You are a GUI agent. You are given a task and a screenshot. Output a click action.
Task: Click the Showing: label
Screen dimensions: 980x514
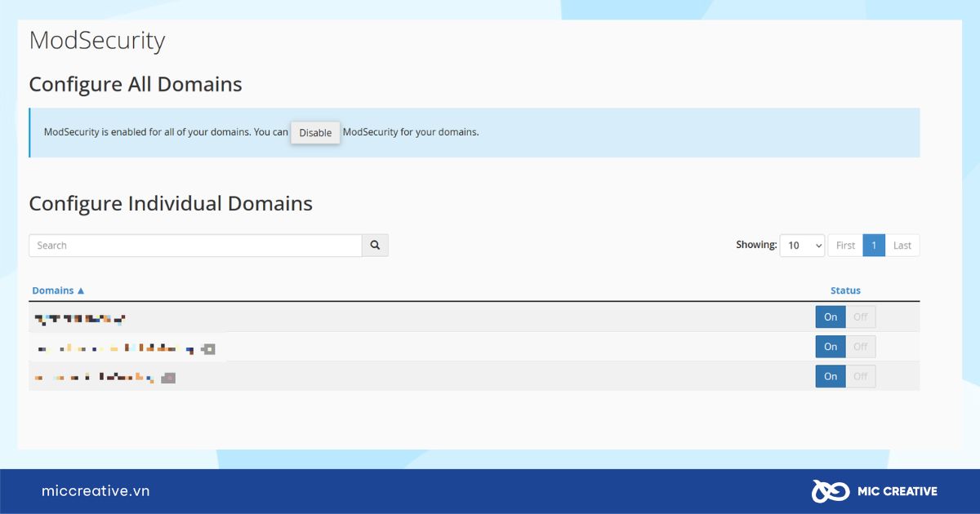tap(756, 245)
